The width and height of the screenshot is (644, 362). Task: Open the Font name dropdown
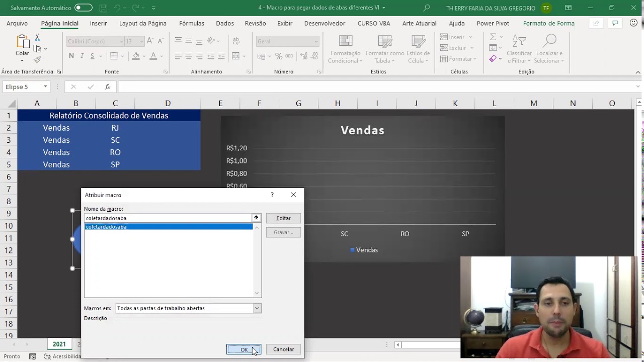121,41
